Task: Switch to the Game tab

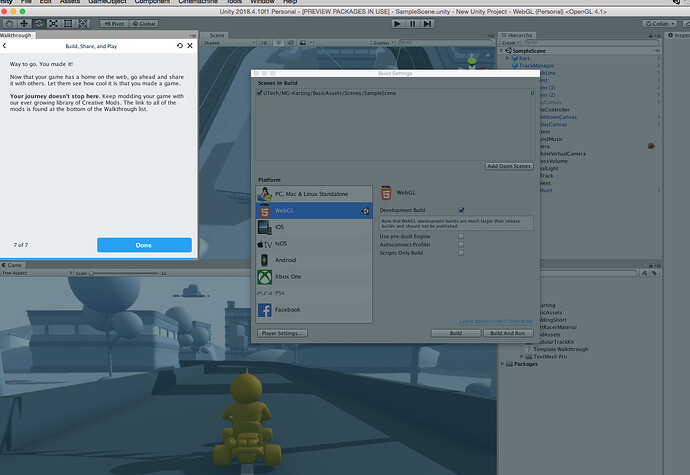Action: [12, 265]
